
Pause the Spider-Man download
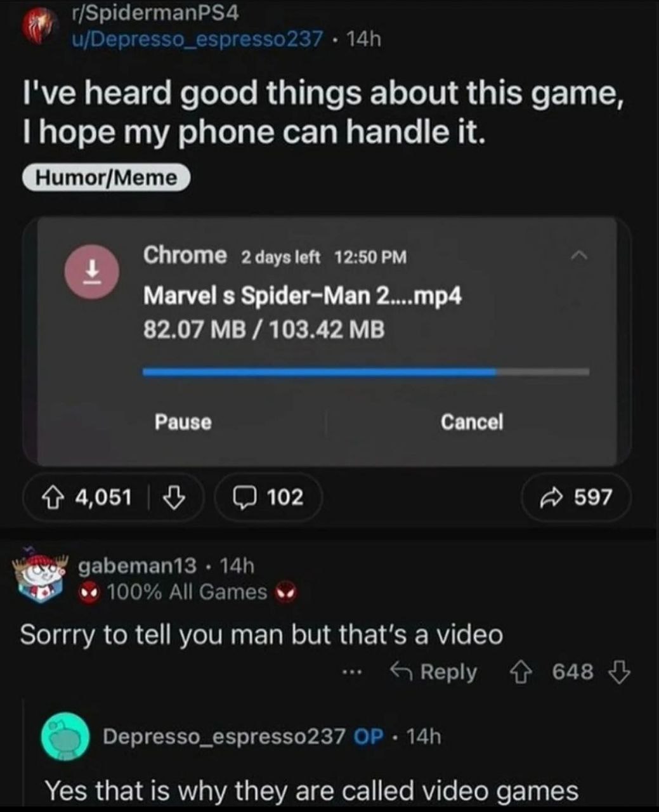click(x=183, y=422)
